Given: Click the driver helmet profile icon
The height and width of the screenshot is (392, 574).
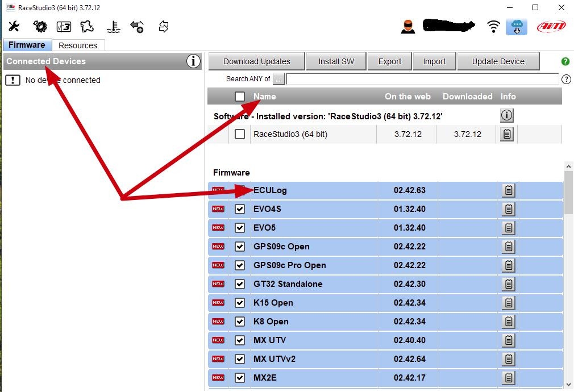Looking at the screenshot, I should (408, 27).
